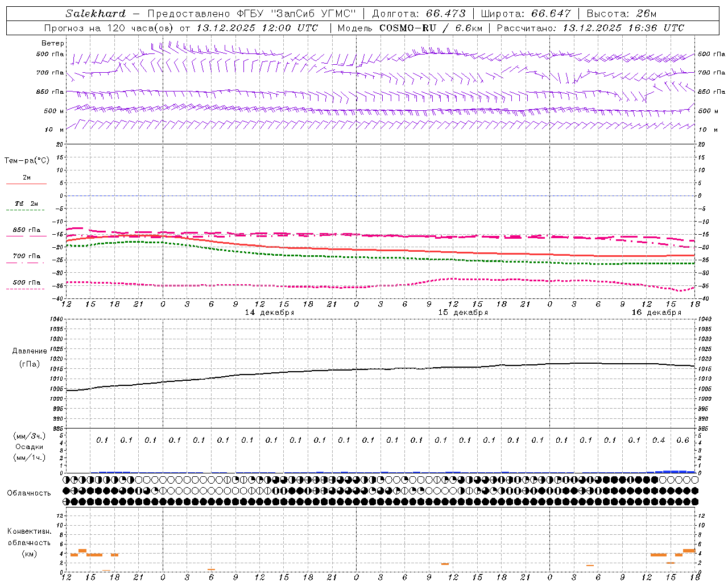Screen dimensions: 728x582
Task: Select forecast start time "13.12.2025 12:00 UTC"
Action: coord(257,28)
